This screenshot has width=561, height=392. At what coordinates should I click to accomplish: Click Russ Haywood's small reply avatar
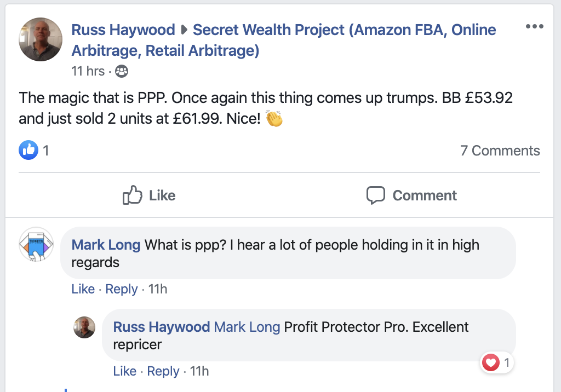click(84, 327)
